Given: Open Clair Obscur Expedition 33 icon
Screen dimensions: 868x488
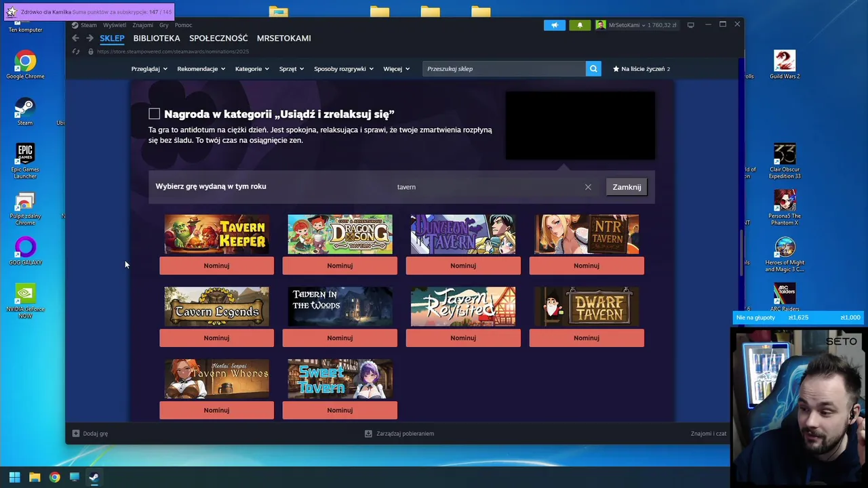Looking at the screenshot, I should [785, 161].
